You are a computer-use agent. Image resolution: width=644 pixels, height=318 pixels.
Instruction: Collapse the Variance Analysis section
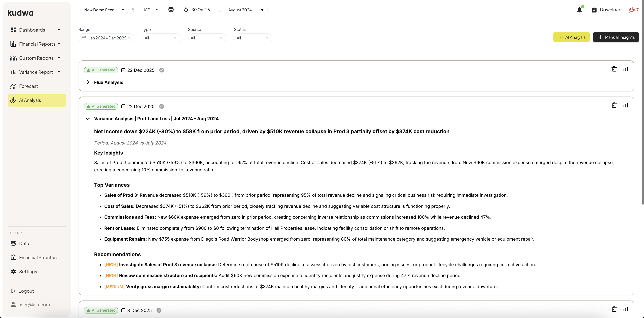pos(88,119)
